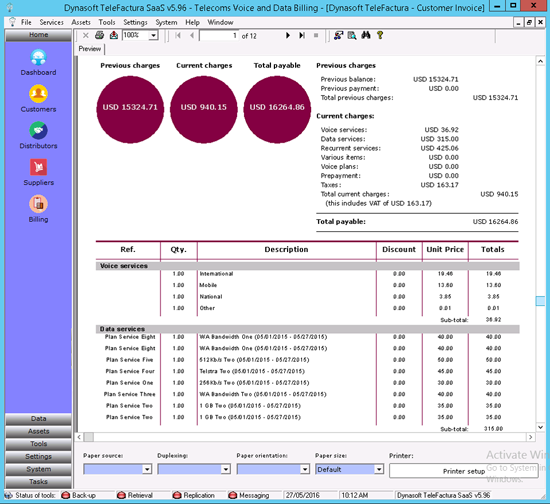Image resolution: width=550 pixels, height=504 pixels.
Task: Expand the Tools sidebar section
Action: [38, 444]
